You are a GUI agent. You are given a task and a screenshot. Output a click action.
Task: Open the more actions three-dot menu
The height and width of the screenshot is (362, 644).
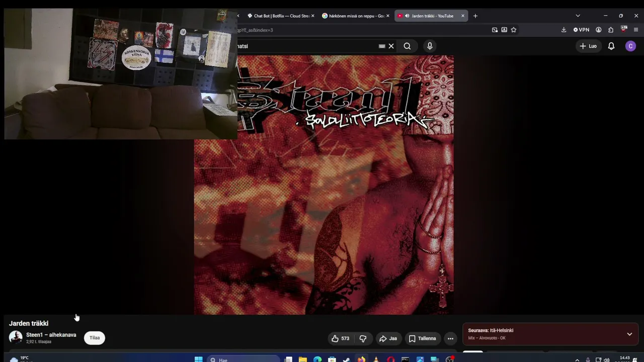[x=450, y=338]
